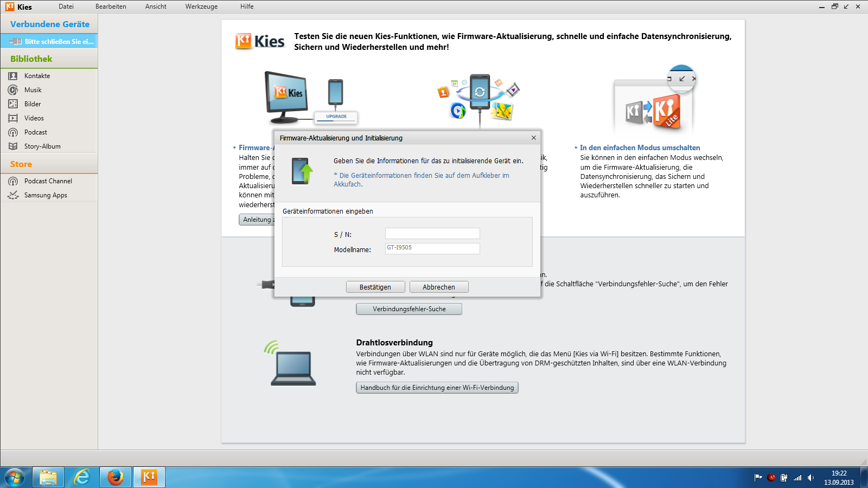Open the Kontakte library icon
The height and width of the screenshot is (488, 868).
[13, 76]
